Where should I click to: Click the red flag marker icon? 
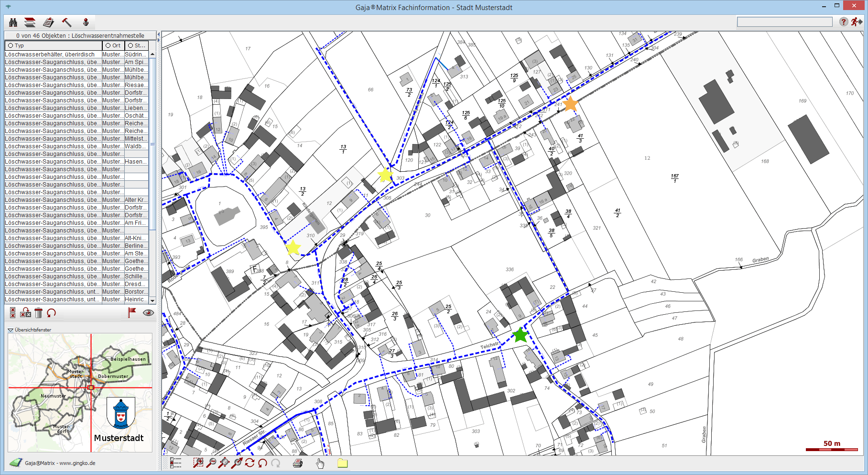click(x=131, y=312)
